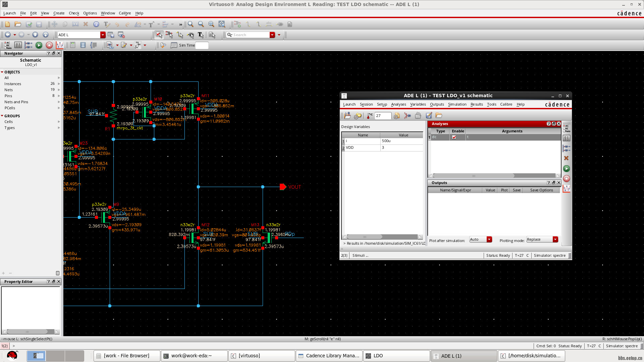Open the back history dropdown arrow next to back icon
The width and height of the screenshot is (644, 362).
click(14, 35)
